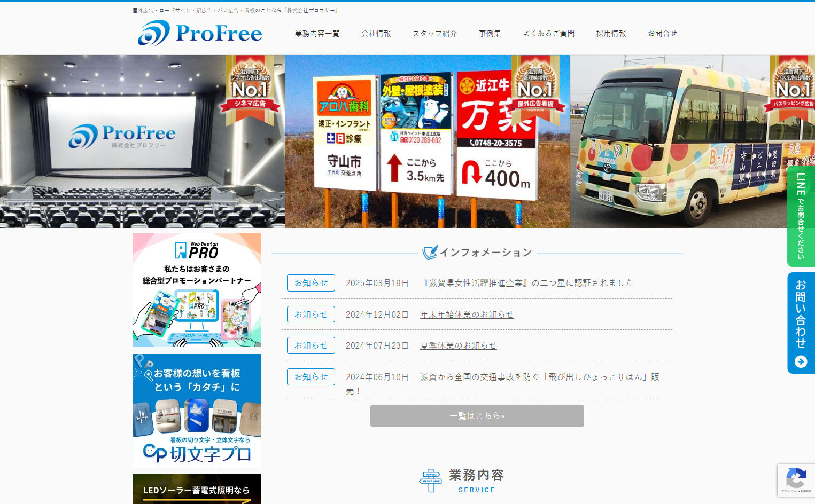
Task: Open スタッフ紹介 menu item
Action: (434, 34)
